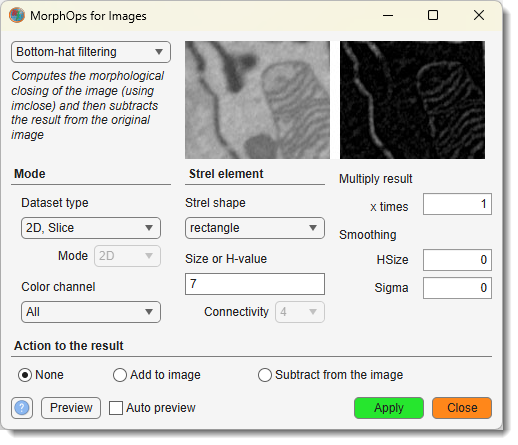
Task: Open the disabled Mode 2D dropdown
Action: pyautogui.click(x=127, y=256)
